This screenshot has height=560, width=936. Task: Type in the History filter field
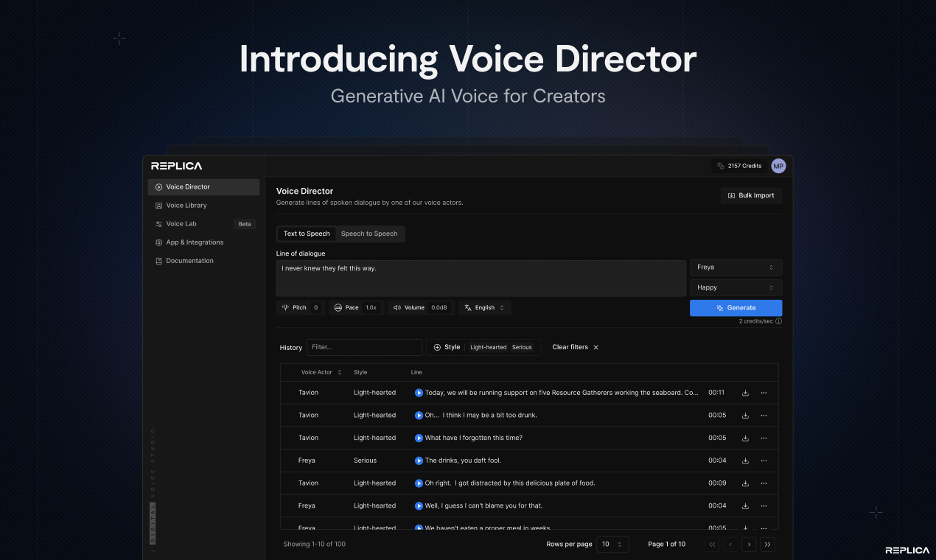(x=364, y=346)
